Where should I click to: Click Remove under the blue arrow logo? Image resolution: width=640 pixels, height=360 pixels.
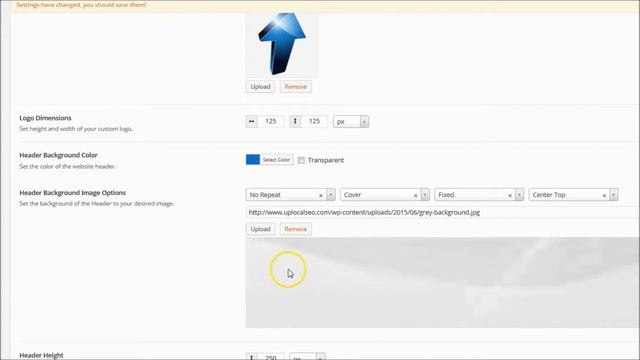pyautogui.click(x=296, y=87)
